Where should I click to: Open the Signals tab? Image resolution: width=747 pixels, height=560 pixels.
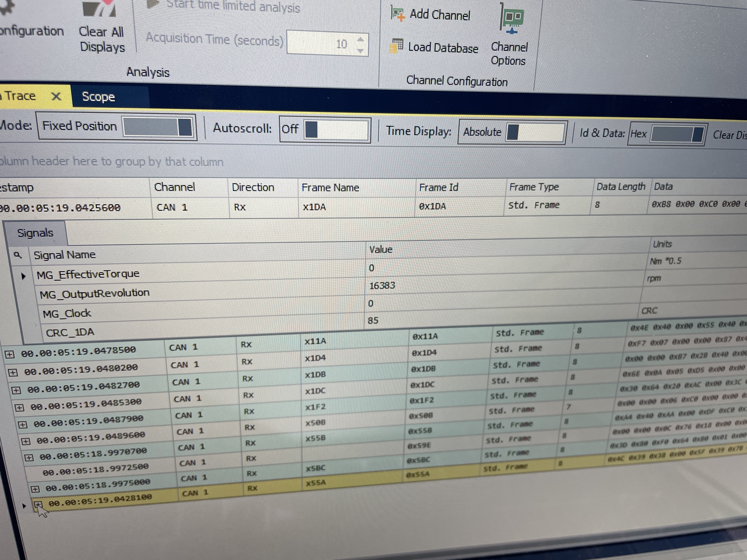click(35, 233)
